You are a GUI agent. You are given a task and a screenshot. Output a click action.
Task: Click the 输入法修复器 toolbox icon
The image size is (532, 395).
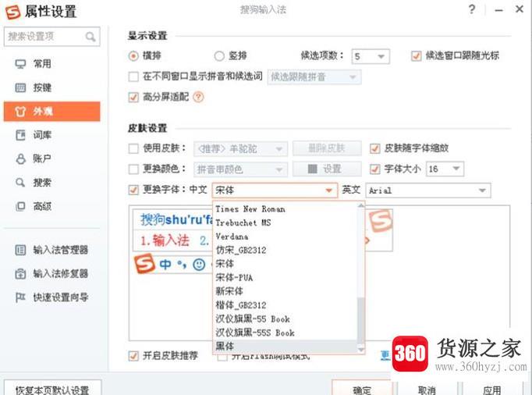(x=20, y=274)
